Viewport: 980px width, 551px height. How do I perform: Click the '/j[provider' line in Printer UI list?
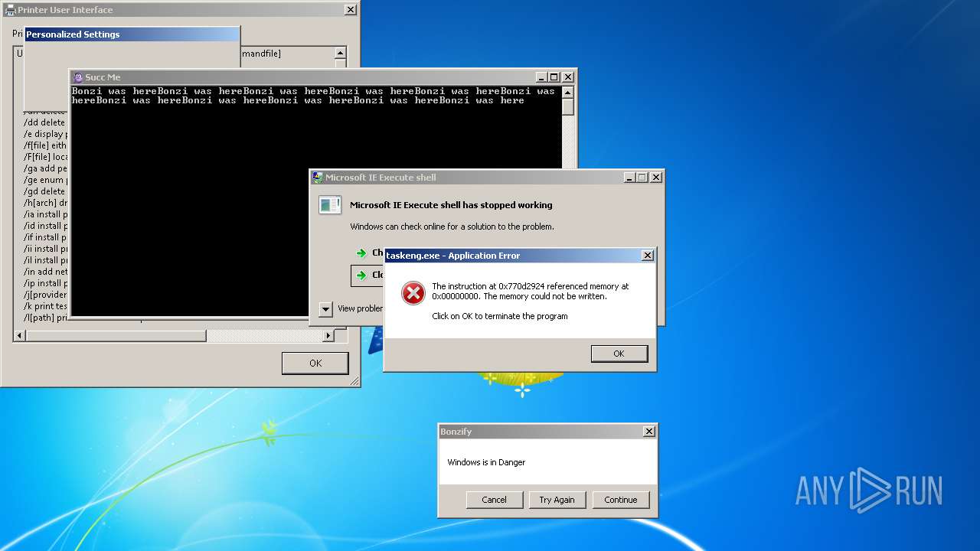(x=45, y=295)
